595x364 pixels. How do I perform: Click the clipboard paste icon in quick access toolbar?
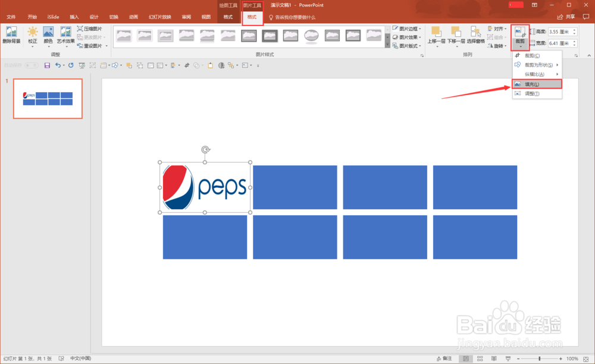pos(210,65)
